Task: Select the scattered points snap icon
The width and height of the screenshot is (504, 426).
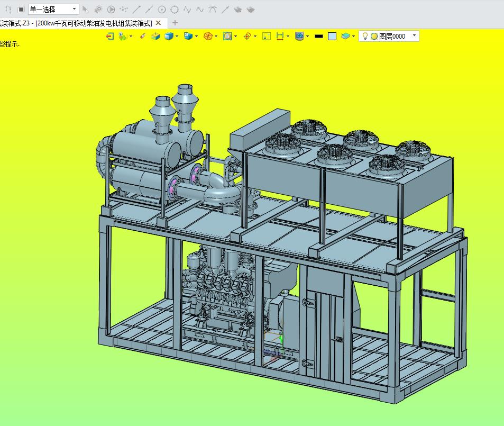Action: (x=124, y=10)
